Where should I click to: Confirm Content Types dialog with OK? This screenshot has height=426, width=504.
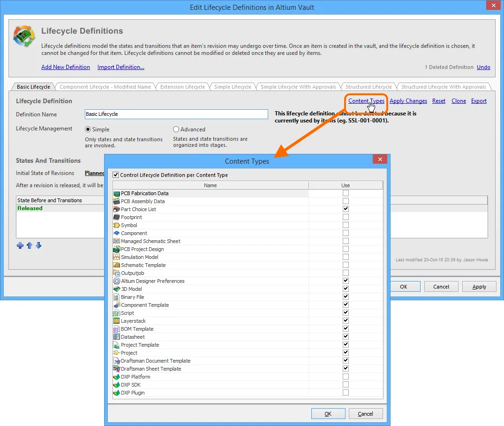328,414
